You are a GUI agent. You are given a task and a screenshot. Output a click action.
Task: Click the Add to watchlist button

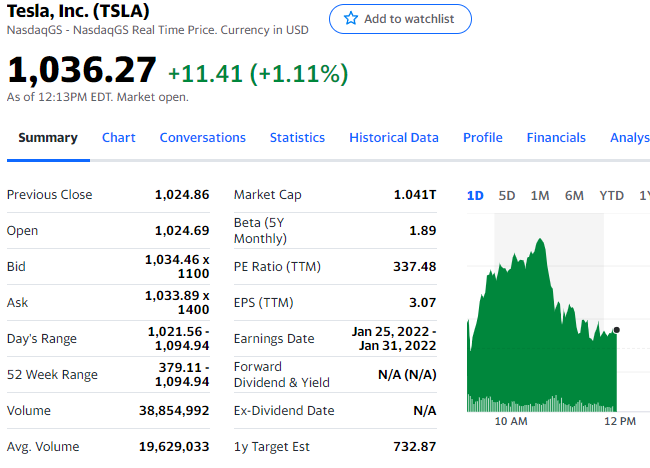point(400,19)
